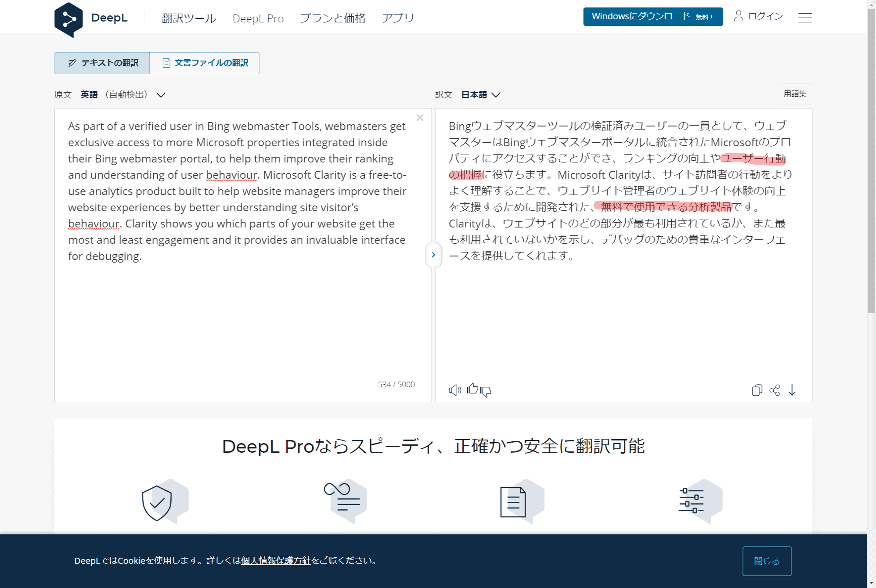The height and width of the screenshot is (588, 876).
Task: Close the cookie banner with 閉じる
Action: click(x=767, y=561)
